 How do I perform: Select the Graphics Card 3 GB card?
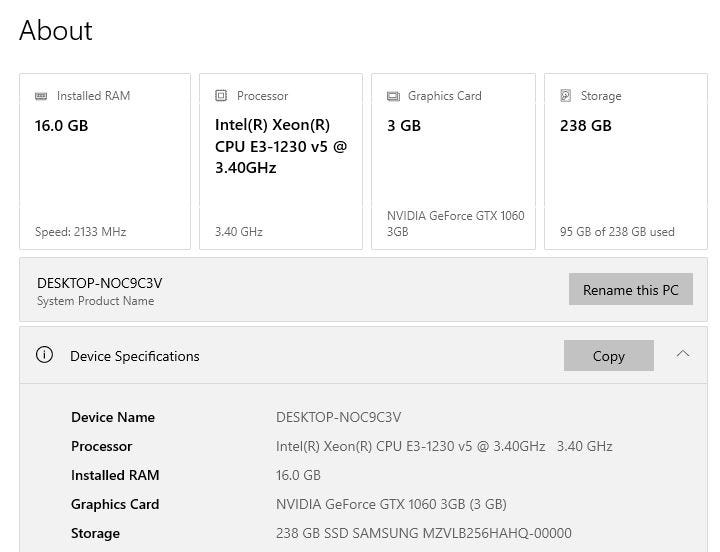[453, 161]
